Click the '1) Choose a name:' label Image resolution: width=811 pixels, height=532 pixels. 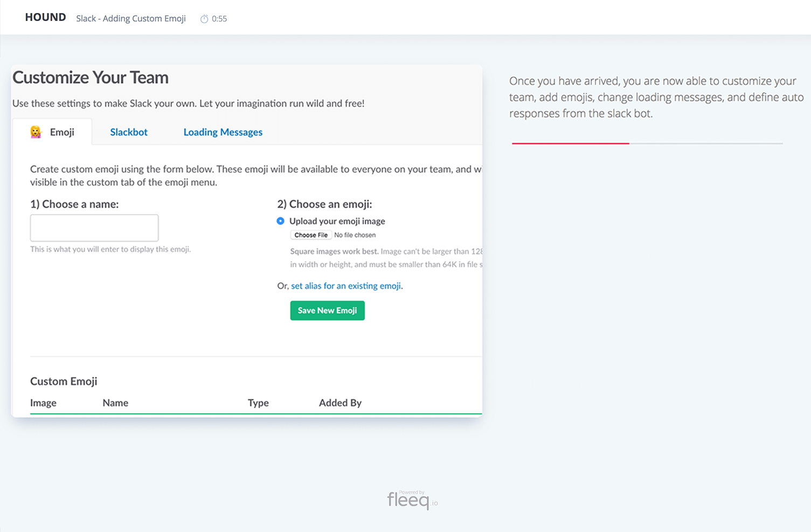(x=74, y=204)
